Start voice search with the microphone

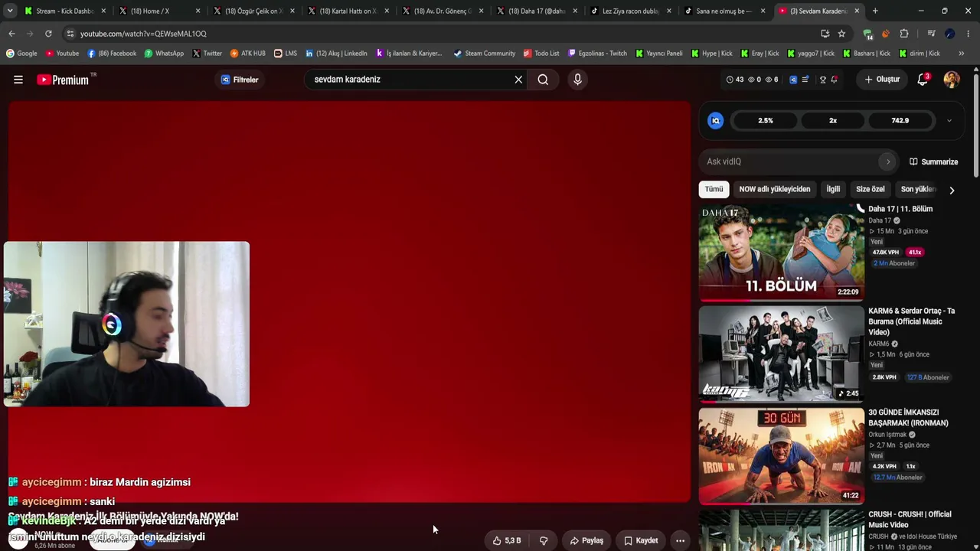tap(577, 80)
